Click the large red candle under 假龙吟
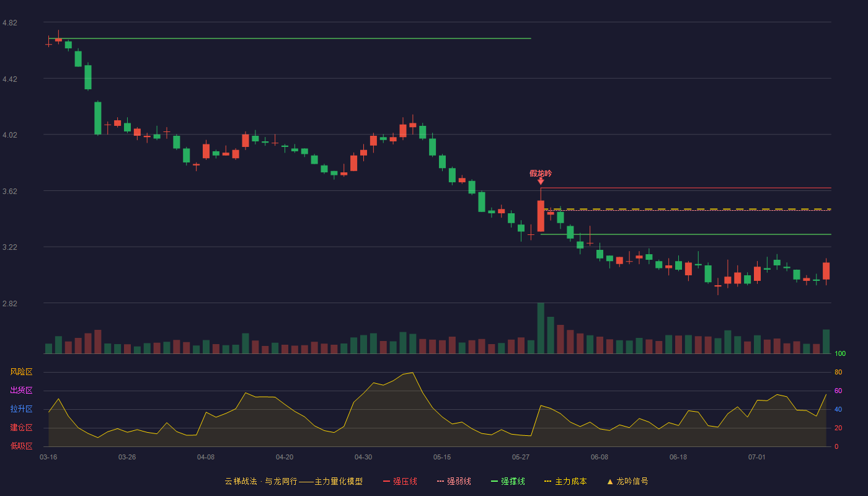 541,216
